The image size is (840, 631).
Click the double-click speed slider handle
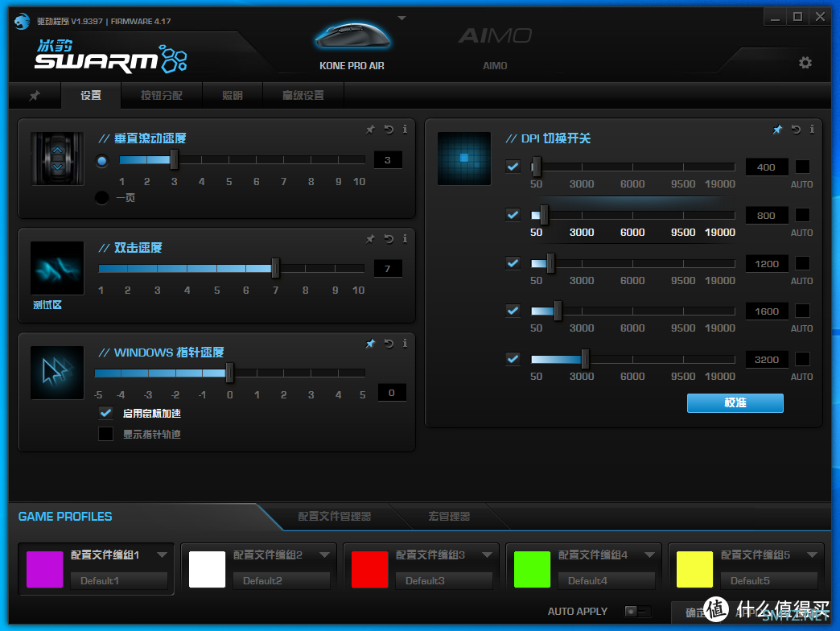[275, 268]
